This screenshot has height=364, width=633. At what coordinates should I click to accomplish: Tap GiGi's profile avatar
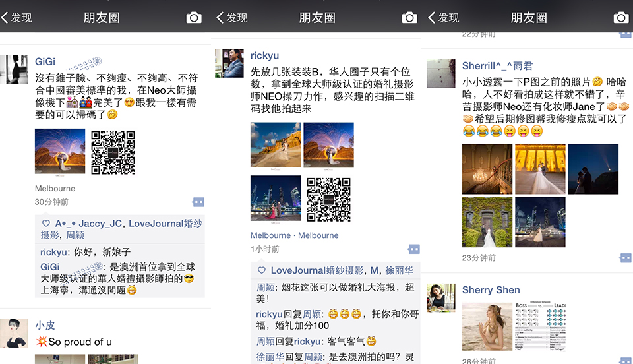tap(17, 70)
